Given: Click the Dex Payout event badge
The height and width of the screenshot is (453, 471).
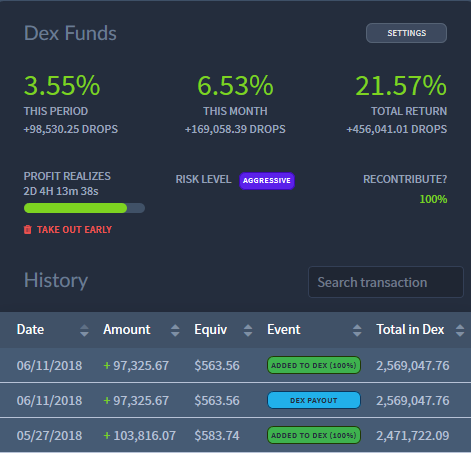Looking at the screenshot, I should 314,400.
